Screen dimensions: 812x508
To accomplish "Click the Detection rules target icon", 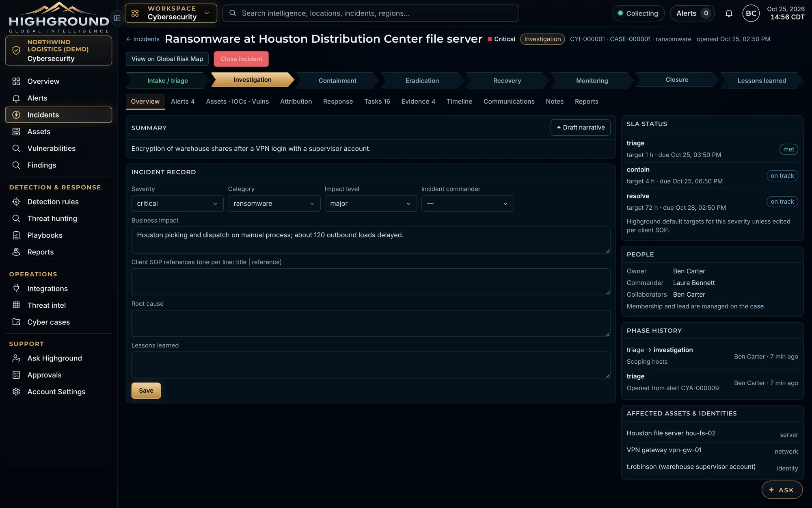I will [x=16, y=202].
